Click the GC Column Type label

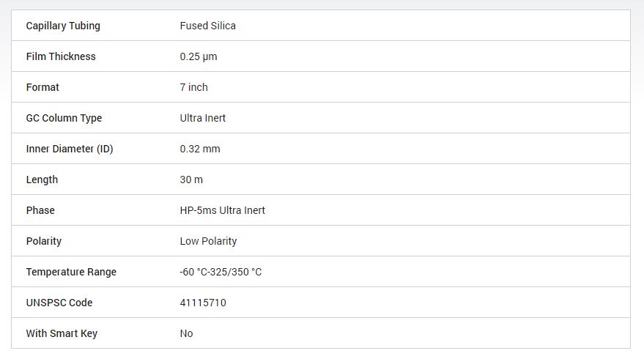pyautogui.click(x=64, y=118)
